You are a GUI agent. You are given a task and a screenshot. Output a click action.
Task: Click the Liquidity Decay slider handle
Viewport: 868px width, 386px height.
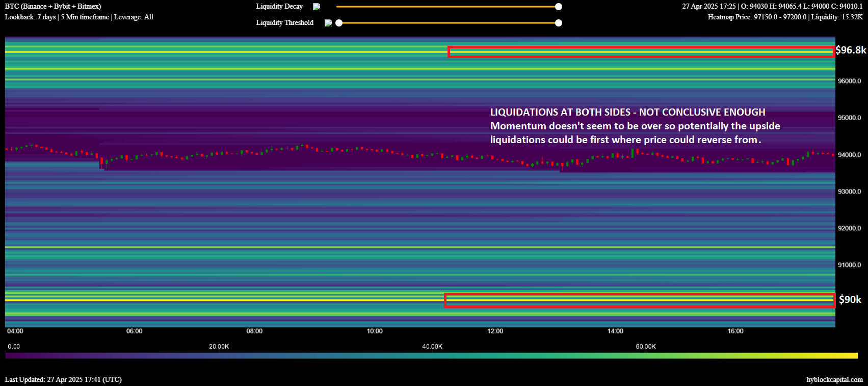pyautogui.click(x=559, y=7)
